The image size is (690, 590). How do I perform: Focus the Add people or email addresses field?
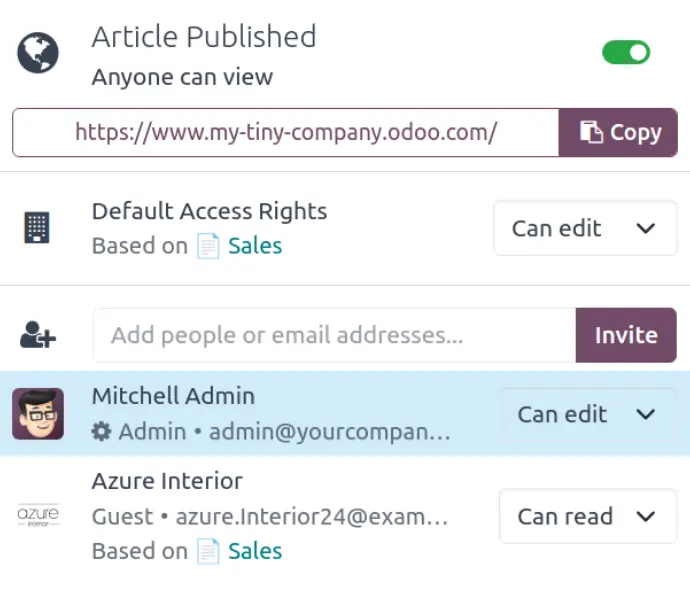click(x=334, y=335)
